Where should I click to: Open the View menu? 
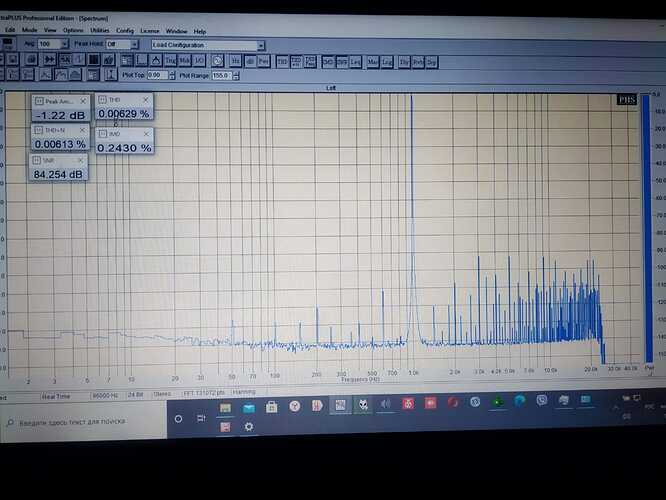(x=50, y=30)
